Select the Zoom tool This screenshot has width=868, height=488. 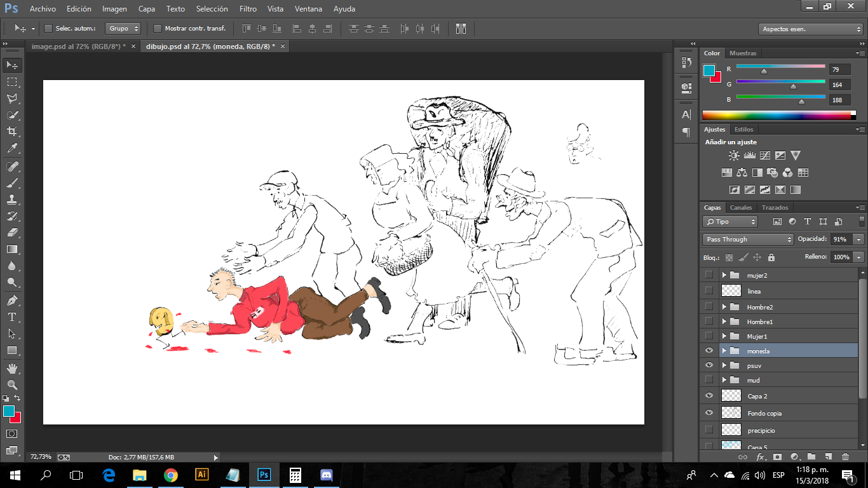[12, 385]
